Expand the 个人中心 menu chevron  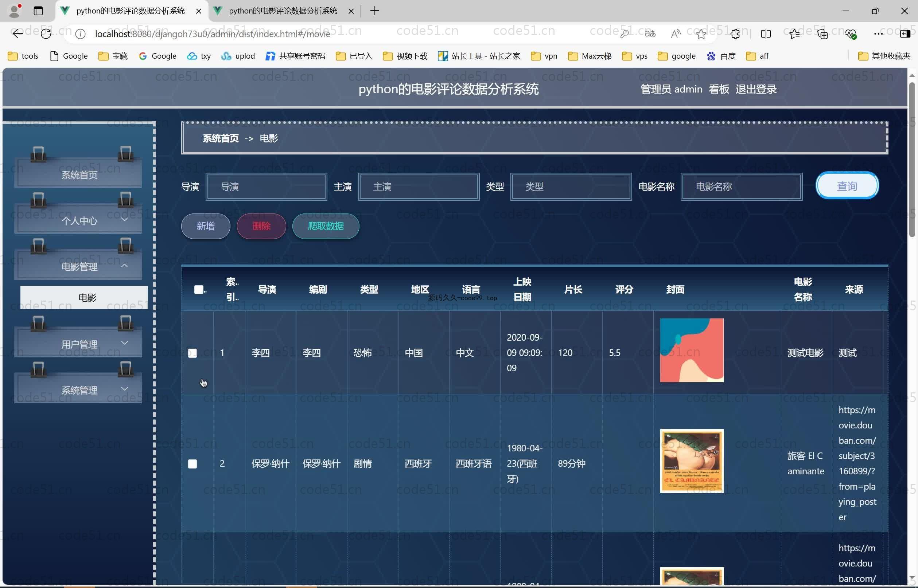[124, 220]
